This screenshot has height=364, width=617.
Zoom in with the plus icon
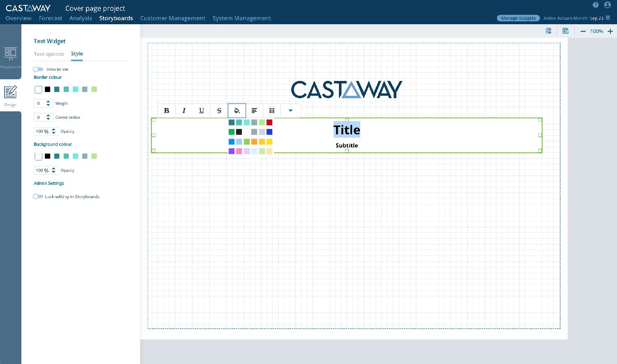click(x=610, y=31)
